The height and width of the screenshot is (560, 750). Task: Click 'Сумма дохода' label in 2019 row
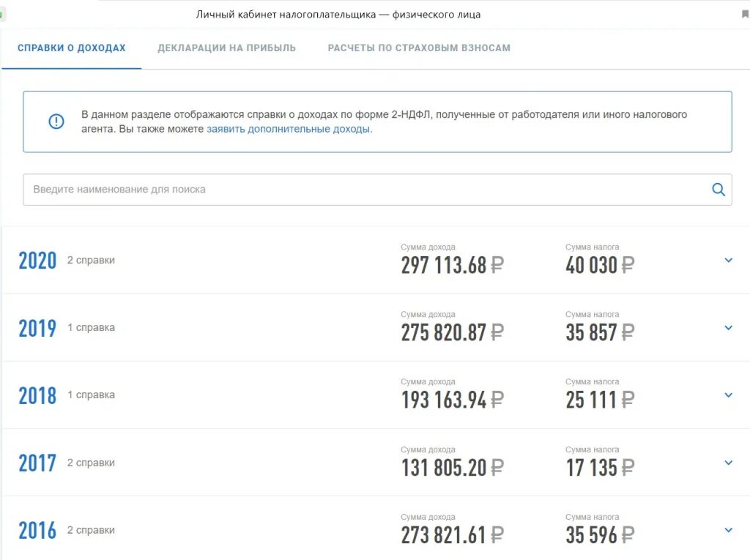(x=428, y=314)
